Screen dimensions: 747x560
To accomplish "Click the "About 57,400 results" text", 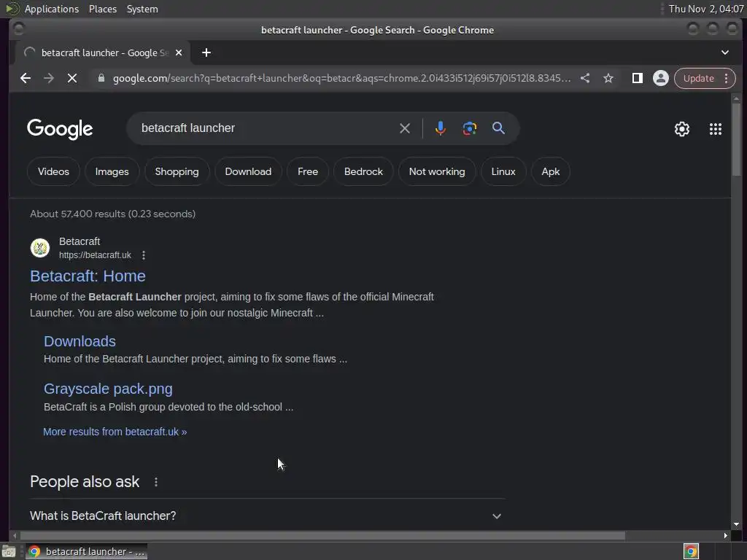I will [112, 214].
